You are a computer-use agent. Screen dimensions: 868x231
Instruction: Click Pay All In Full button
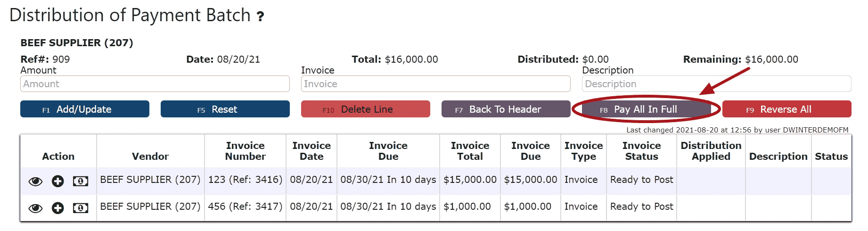(646, 109)
